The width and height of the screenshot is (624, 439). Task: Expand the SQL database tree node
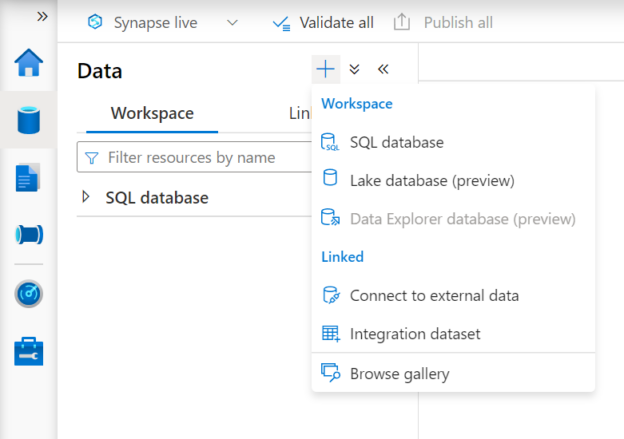pos(86,197)
